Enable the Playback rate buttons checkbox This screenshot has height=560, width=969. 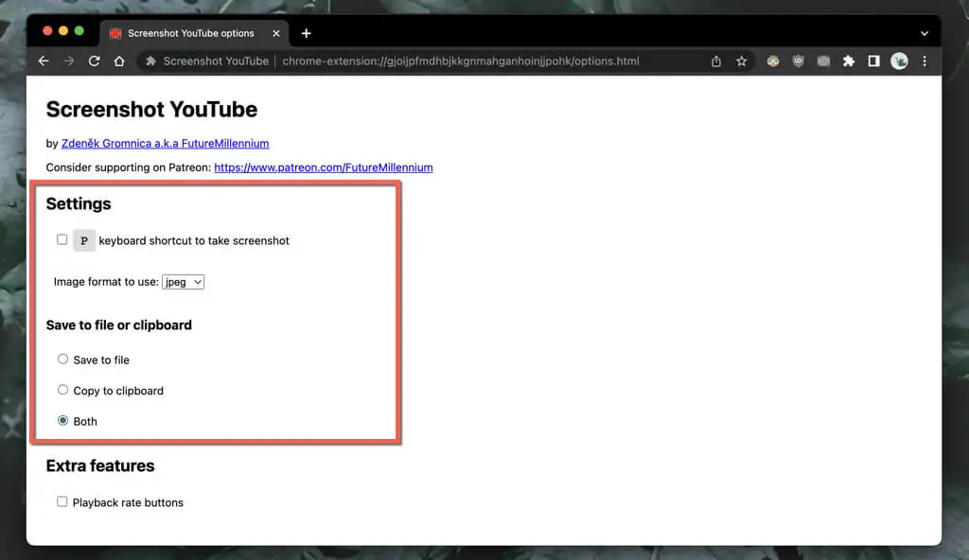click(62, 502)
